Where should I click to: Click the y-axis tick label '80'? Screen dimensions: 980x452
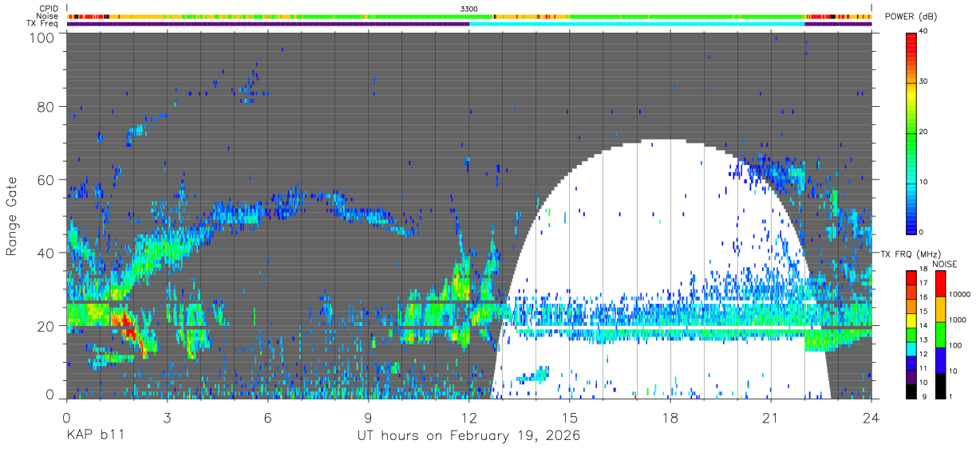(45, 107)
